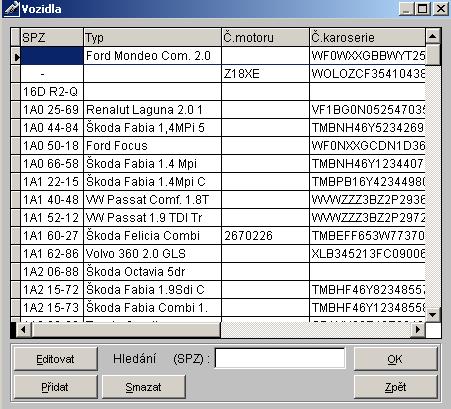Select SPZ cell 1A2 06-88
This screenshot has width=451, height=409.
(x=52, y=272)
